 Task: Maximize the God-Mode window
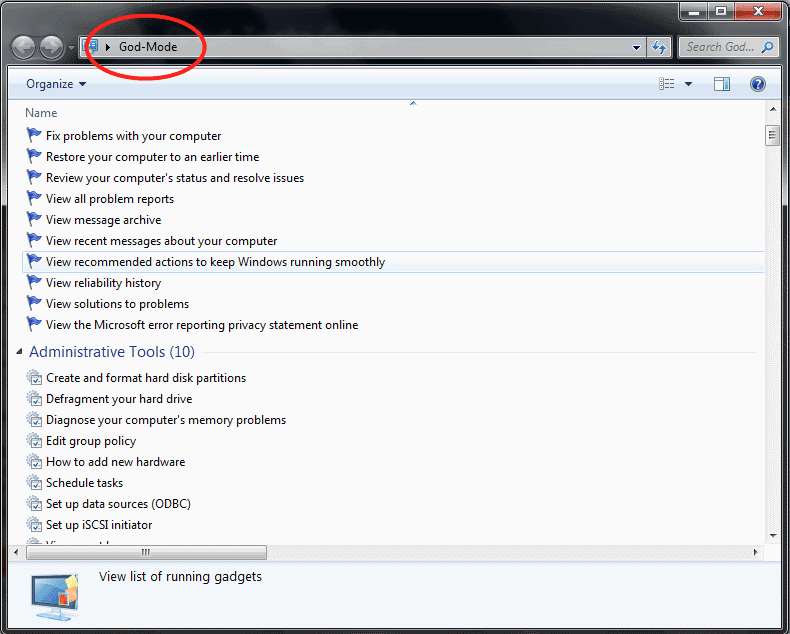pyautogui.click(x=721, y=12)
